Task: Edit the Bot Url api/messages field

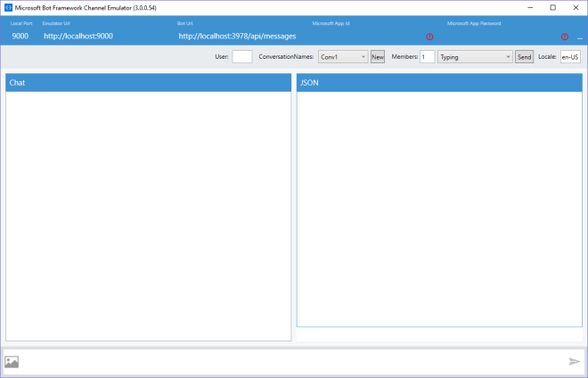Action: coord(237,37)
